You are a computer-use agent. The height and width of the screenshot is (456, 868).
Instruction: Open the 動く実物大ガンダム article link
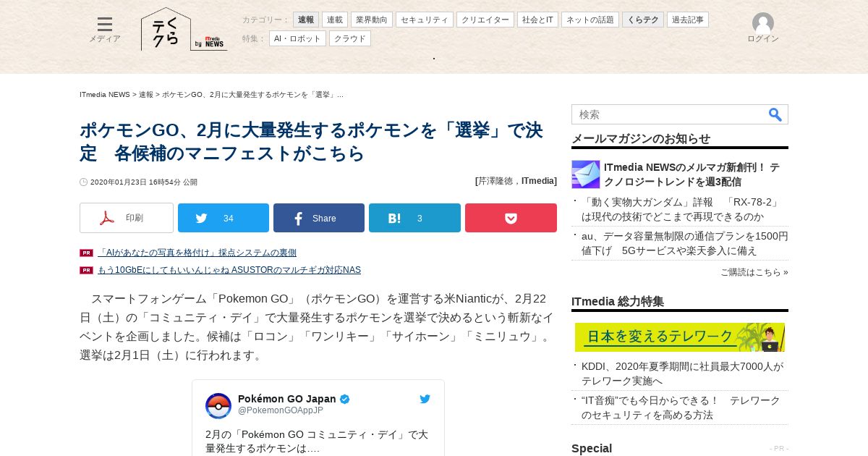[681, 209]
